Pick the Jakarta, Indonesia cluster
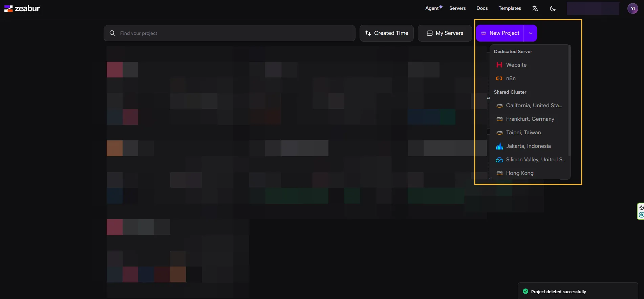This screenshot has width=644, height=299. pos(528,146)
